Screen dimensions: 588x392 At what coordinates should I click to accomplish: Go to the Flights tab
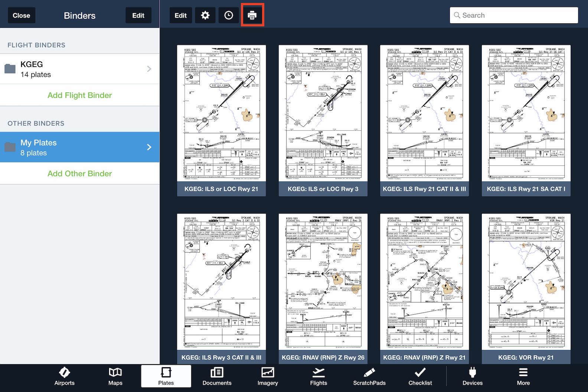pos(318,376)
